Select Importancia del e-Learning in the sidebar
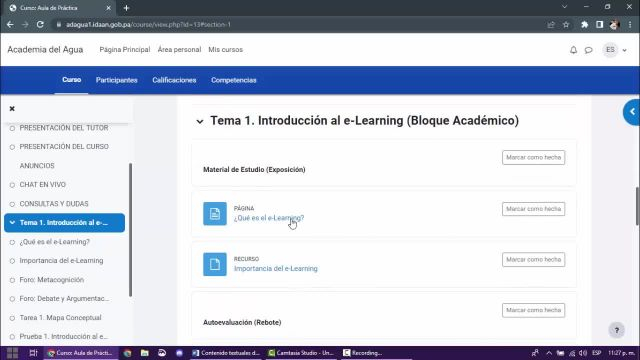 point(61,260)
